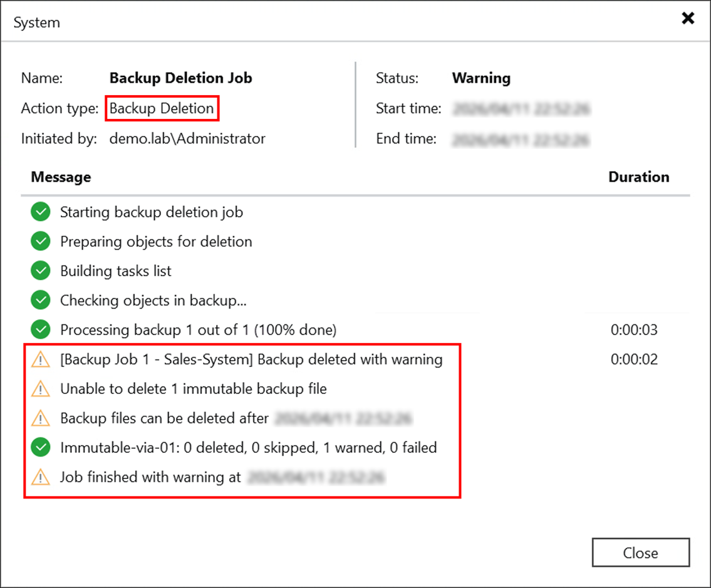Click the status icon for Checking objects in backup

pos(39,300)
